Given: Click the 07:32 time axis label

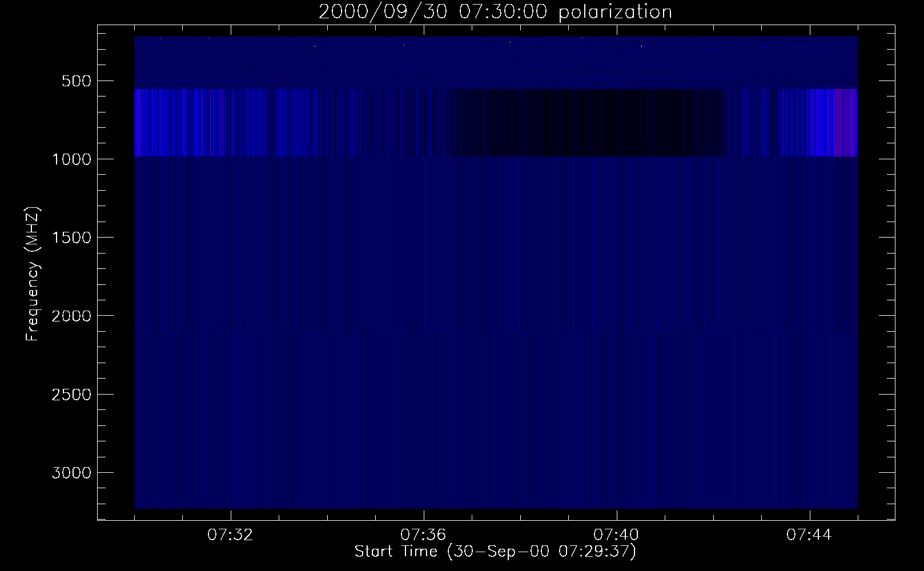Looking at the screenshot, I should [231, 535].
